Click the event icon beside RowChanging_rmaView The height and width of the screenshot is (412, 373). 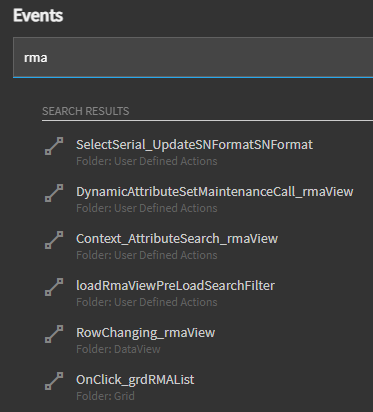[x=54, y=334]
